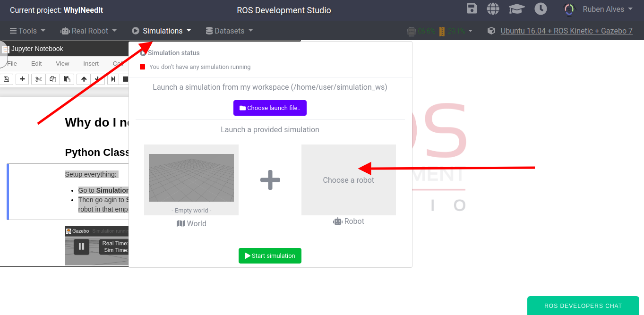This screenshot has height=315, width=644.
Task: Click the globe icon in top bar
Action: tap(493, 9)
